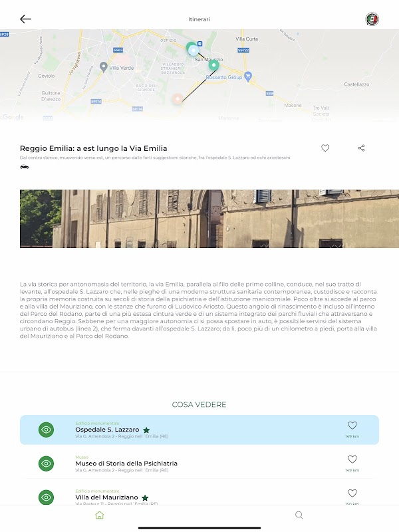
Task: Toggle eye icon for Ospedale S. Lazzaro
Action: (x=46, y=430)
